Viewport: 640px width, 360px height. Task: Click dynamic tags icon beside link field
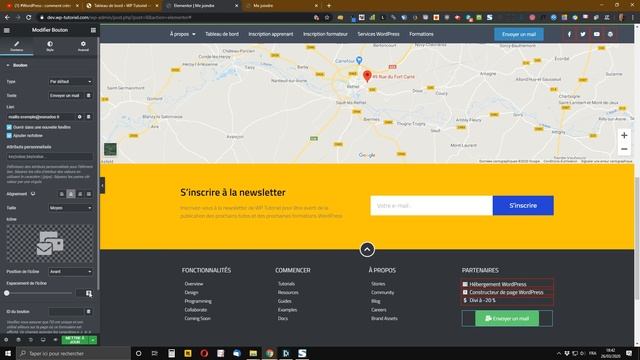coord(89,117)
